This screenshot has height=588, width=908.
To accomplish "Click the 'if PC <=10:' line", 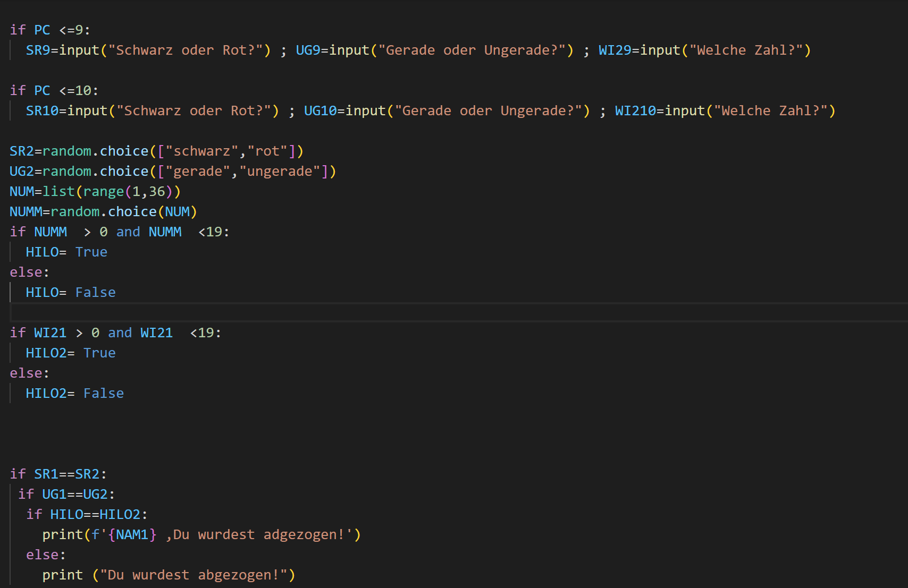I will pos(54,91).
